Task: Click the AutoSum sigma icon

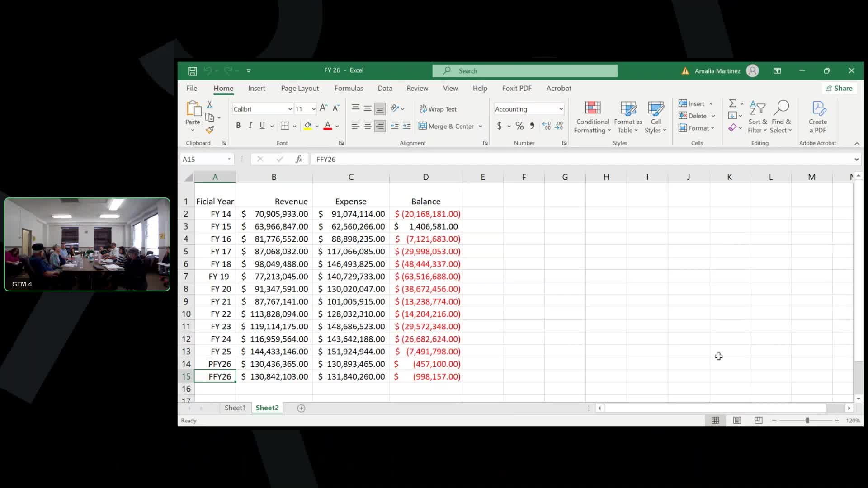Action: [732, 103]
